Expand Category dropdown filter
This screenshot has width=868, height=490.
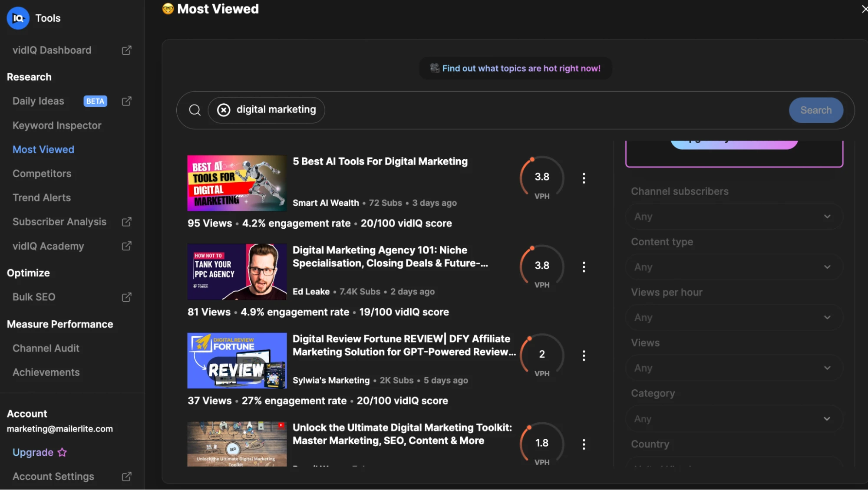(732, 418)
